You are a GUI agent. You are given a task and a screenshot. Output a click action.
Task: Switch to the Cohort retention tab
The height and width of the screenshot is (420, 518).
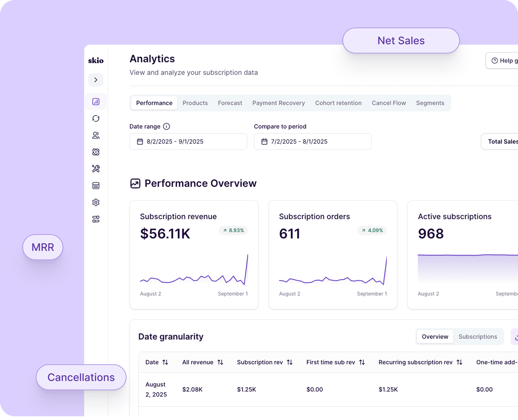click(x=338, y=103)
